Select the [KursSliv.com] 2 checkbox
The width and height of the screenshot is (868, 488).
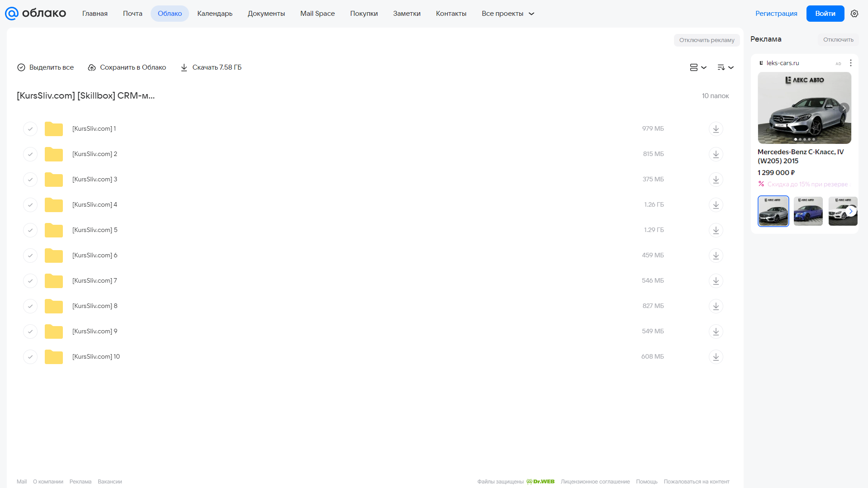click(x=30, y=154)
